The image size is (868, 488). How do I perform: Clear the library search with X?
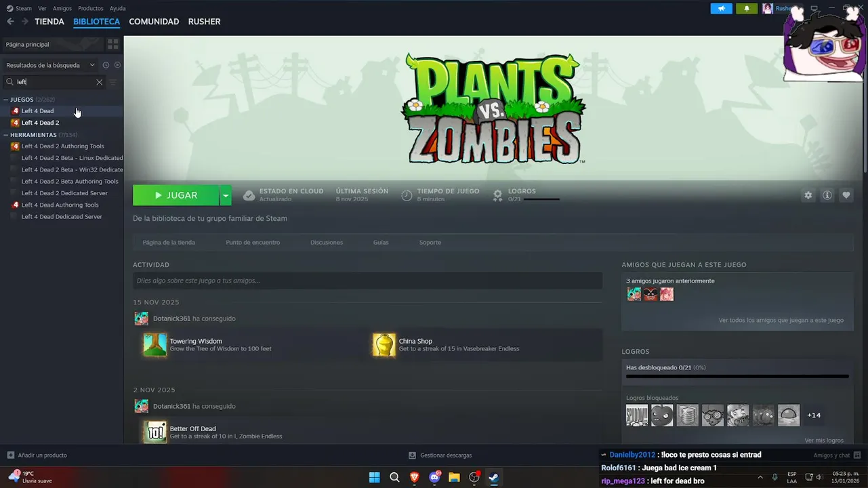point(99,82)
